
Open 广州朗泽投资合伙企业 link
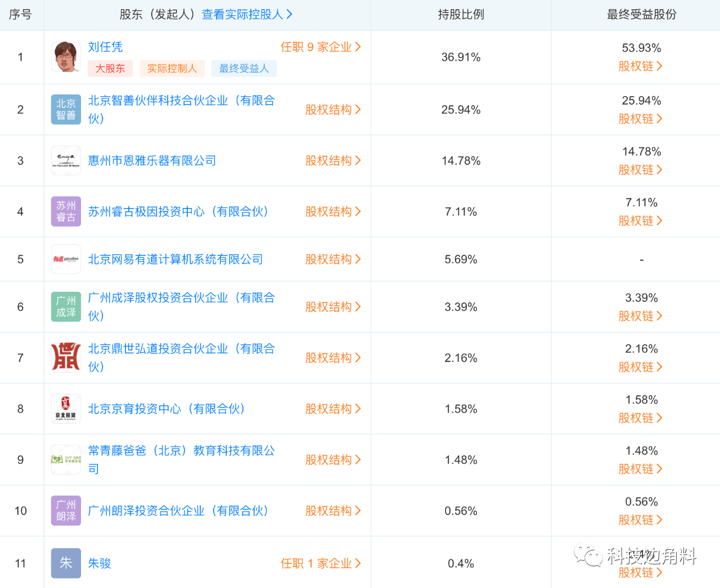tap(178, 510)
